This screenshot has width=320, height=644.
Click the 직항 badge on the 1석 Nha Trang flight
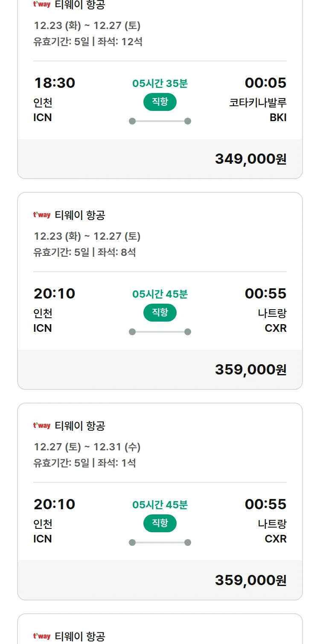(x=160, y=523)
